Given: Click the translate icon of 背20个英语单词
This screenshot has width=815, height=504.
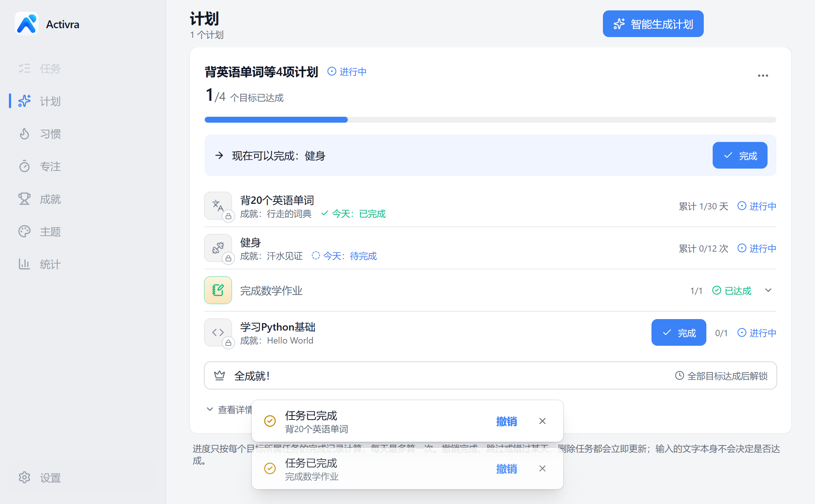Looking at the screenshot, I should tap(218, 205).
